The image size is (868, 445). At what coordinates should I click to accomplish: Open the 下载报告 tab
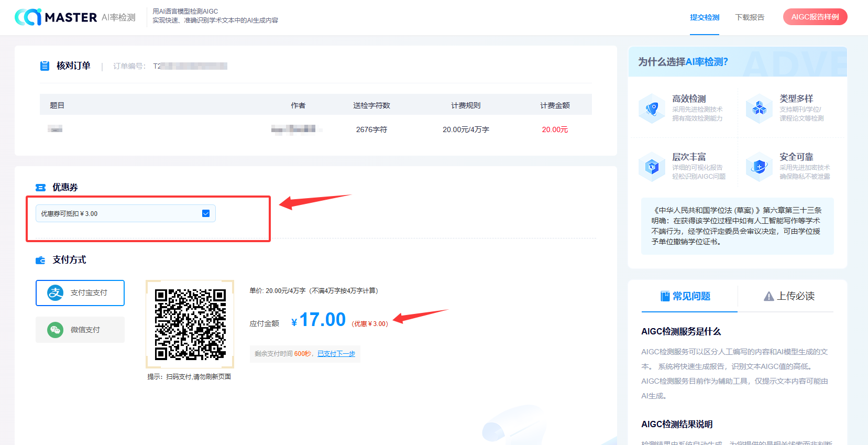(x=750, y=17)
